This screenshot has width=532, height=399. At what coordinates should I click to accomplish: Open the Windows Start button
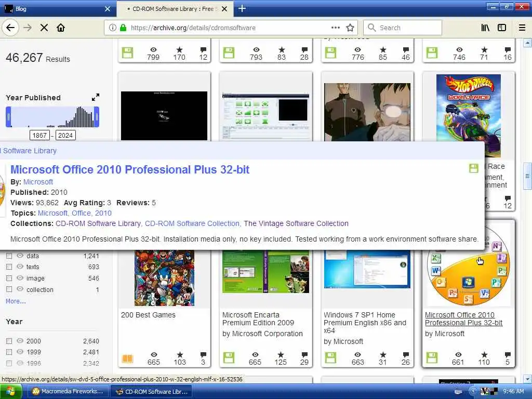pos(10,392)
